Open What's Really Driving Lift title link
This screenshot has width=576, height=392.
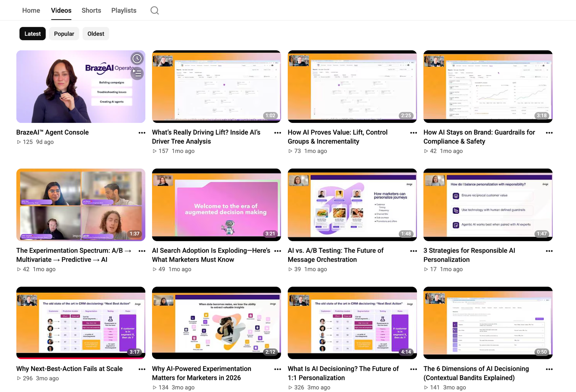pos(206,137)
